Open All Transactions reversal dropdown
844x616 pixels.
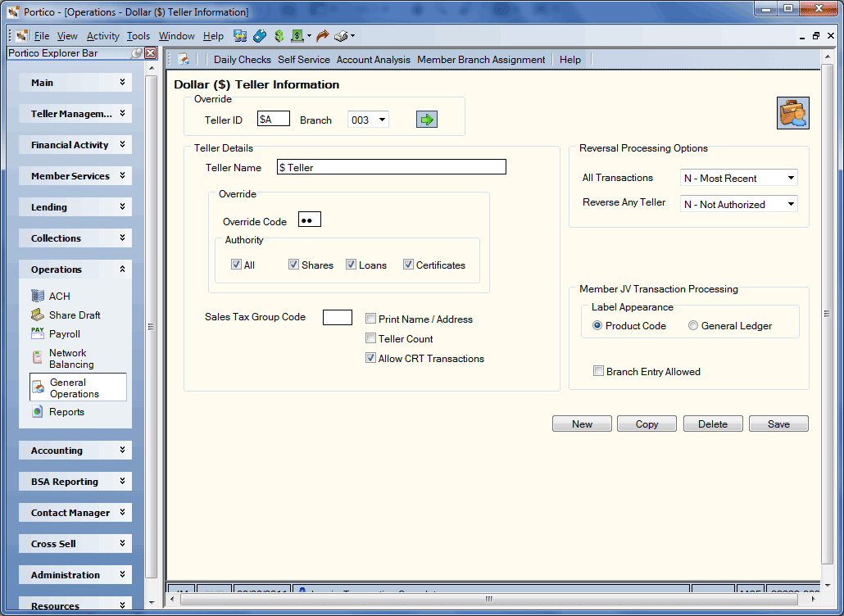point(738,178)
